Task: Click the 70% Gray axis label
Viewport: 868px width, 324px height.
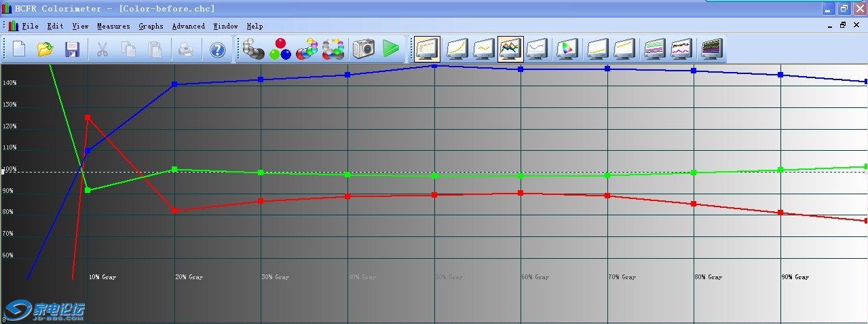Action: 622,277
